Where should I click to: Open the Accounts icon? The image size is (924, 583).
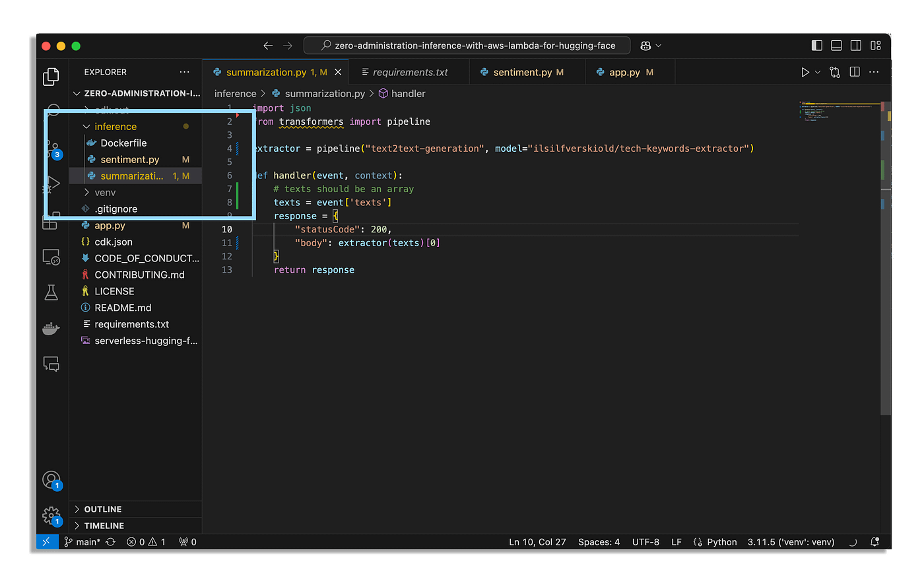(x=51, y=480)
